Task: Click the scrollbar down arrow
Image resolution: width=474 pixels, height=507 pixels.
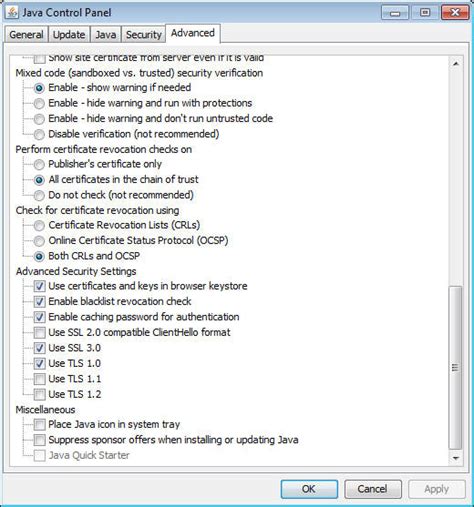Action: click(456, 458)
